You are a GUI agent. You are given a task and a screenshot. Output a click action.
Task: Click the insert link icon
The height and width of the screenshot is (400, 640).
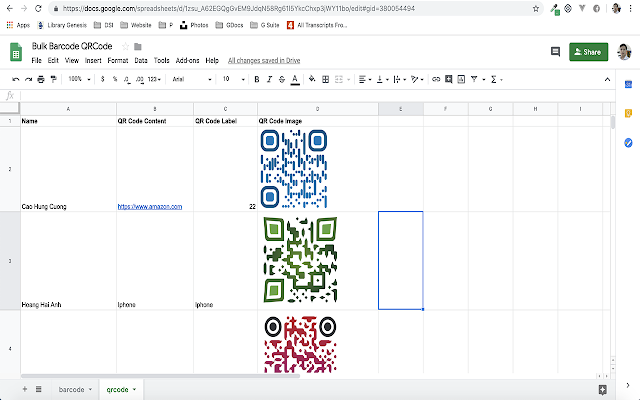click(436, 79)
